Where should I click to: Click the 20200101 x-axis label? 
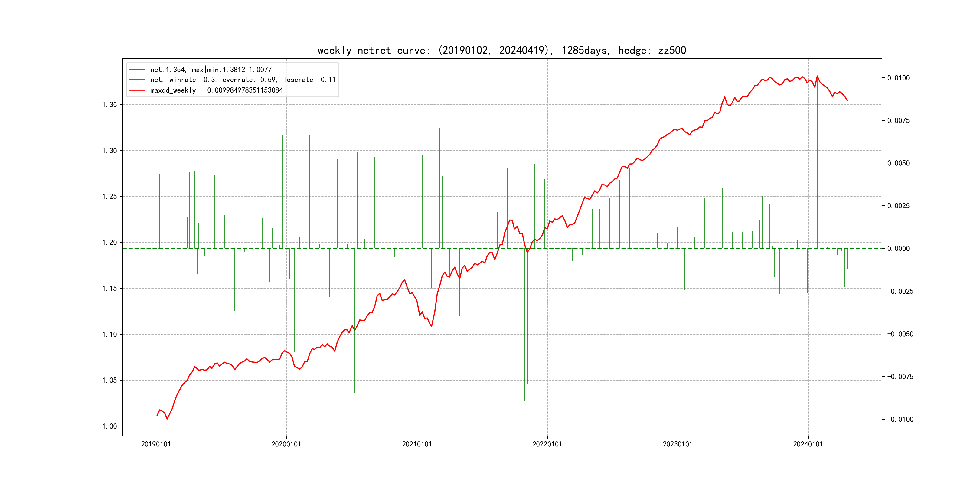click(286, 444)
